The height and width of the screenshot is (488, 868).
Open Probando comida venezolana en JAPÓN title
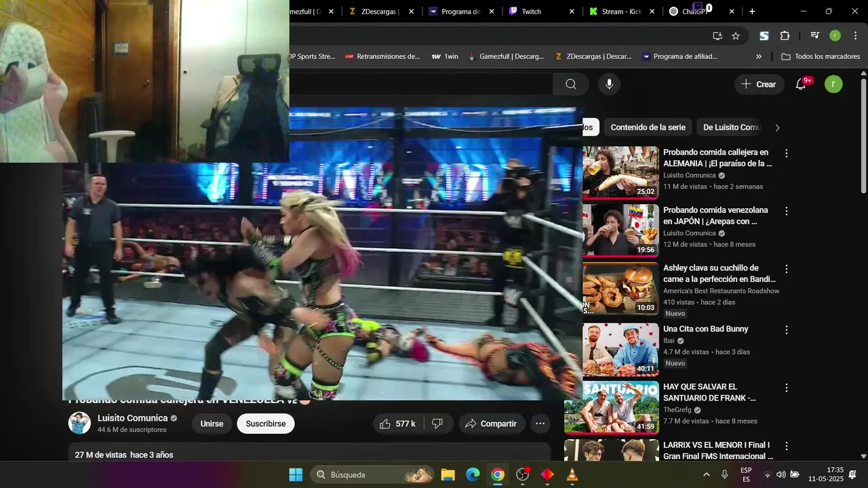click(x=715, y=216)
